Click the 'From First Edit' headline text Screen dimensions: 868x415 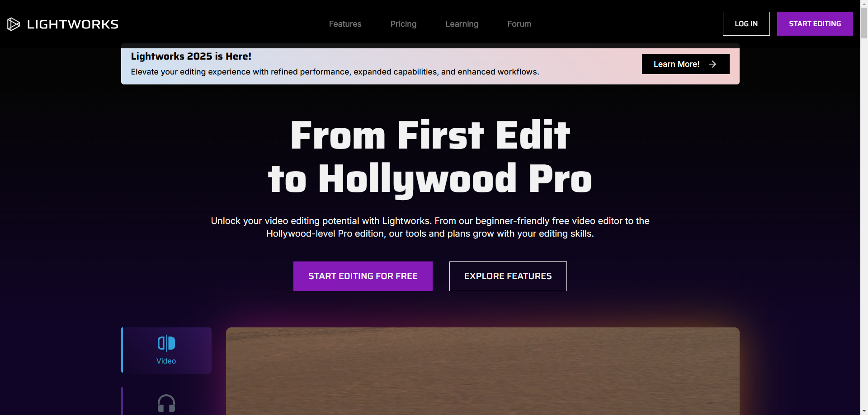coord(430,135)
